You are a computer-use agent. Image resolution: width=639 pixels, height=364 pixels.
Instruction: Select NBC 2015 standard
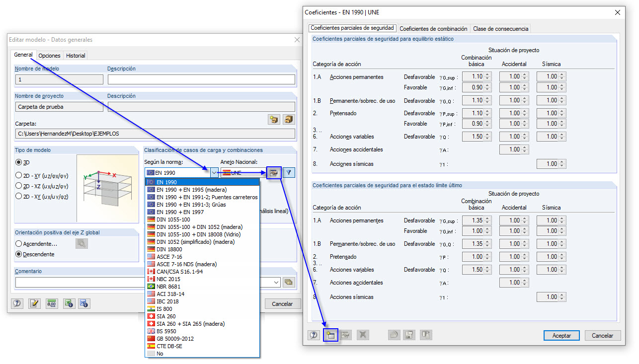coord(202,279)
